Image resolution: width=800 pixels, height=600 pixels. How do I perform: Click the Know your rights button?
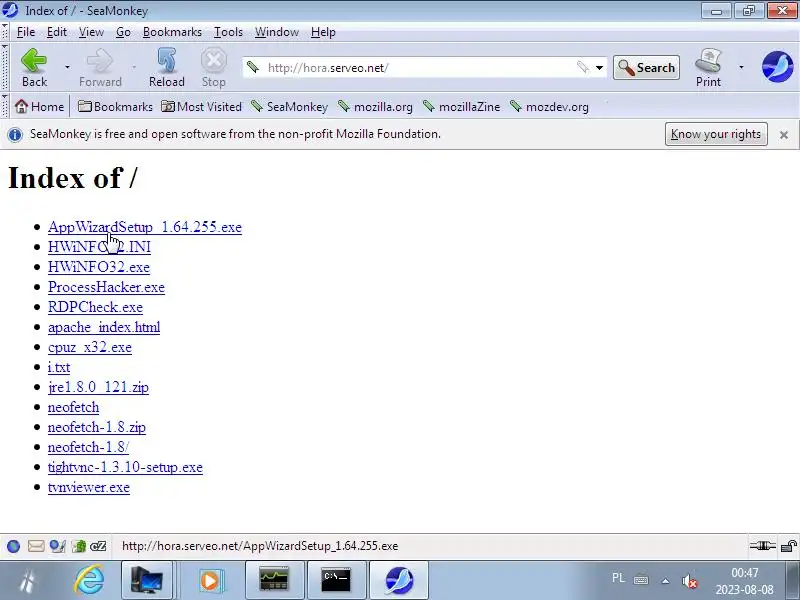tap(716, 134)
